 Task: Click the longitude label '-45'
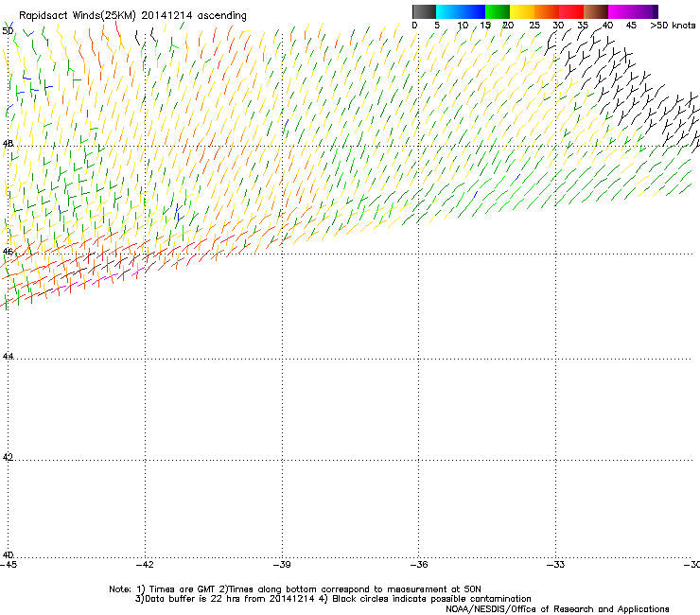(9, 565)
